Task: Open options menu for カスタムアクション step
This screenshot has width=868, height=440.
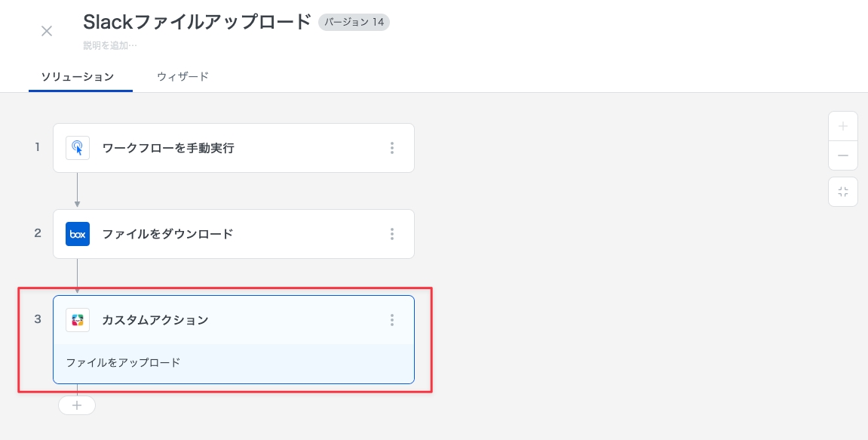Action: click(392, 320)
